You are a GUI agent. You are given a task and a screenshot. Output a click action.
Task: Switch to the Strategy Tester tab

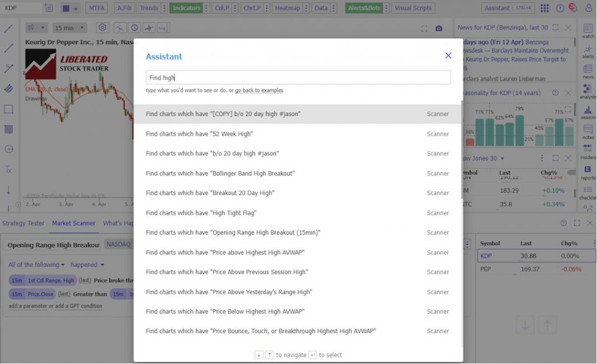pyautogui.click(x=23, y=223)
